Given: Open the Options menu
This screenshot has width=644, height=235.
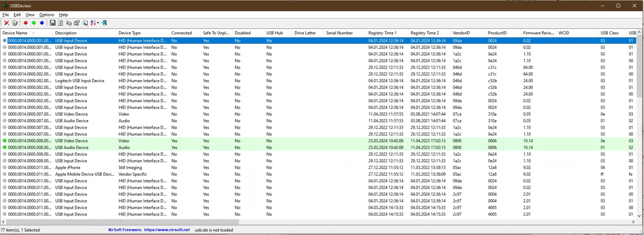Looking at the screenshot, I should [47, 15].
